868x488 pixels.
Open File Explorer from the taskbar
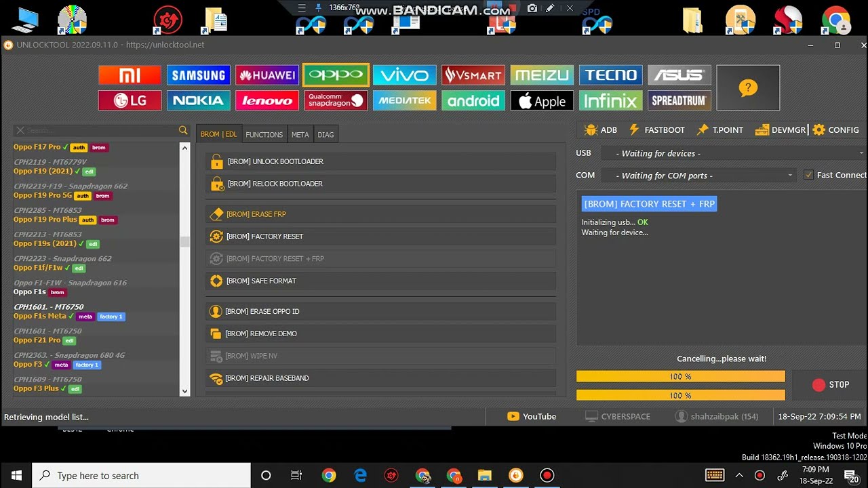(484, 475)
